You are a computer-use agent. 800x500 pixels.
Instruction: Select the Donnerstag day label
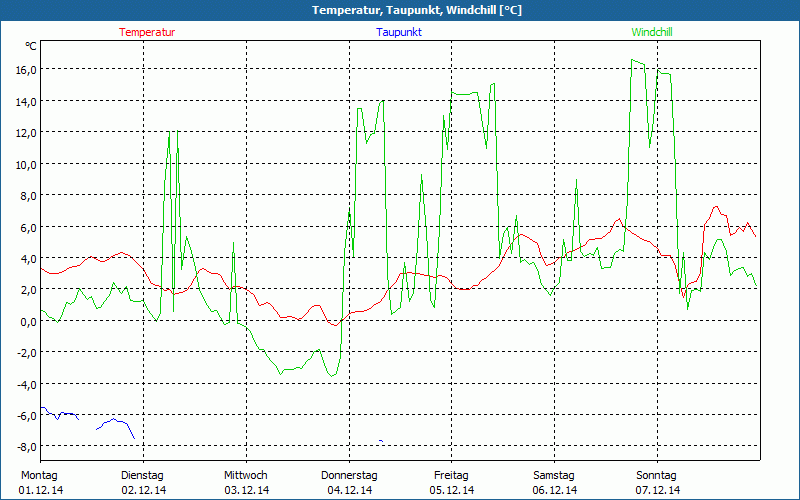349,475
